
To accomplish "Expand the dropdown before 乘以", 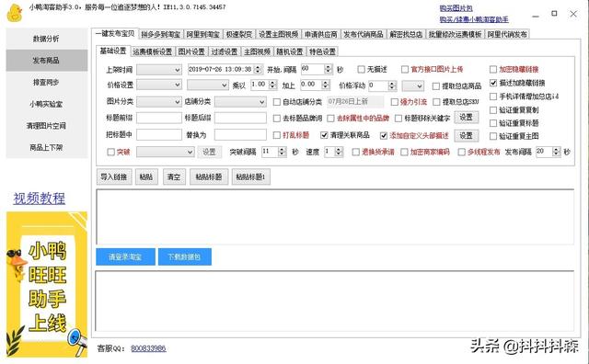I will point(208,85).
